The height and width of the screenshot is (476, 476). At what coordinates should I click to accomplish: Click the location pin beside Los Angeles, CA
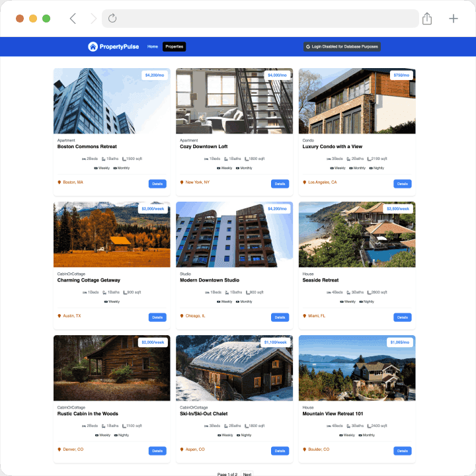click(305, 182)
